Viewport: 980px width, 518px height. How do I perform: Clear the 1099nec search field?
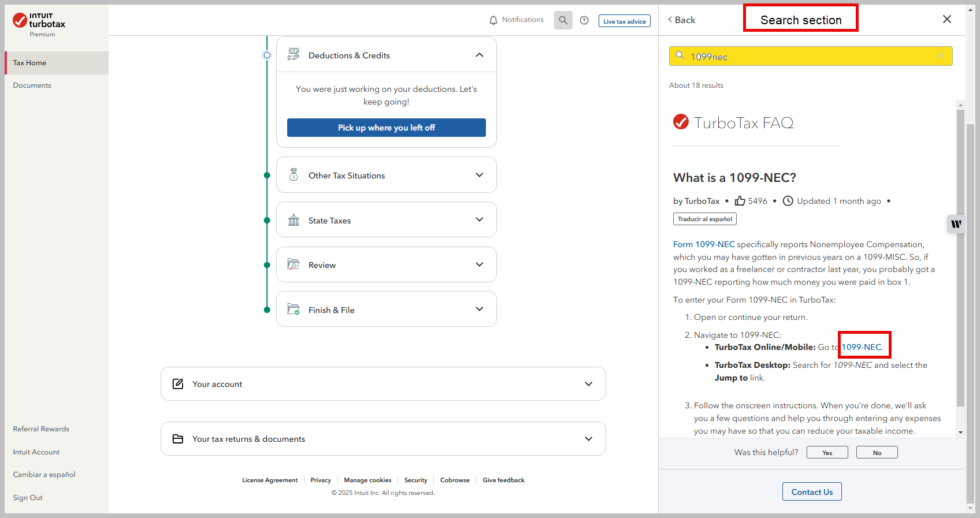pos(941,56)
